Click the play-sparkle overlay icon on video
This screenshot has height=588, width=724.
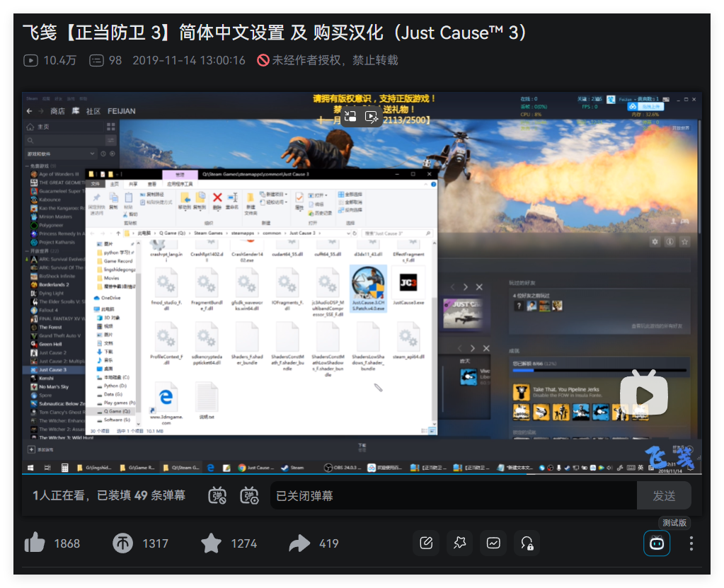pos(372,116)
